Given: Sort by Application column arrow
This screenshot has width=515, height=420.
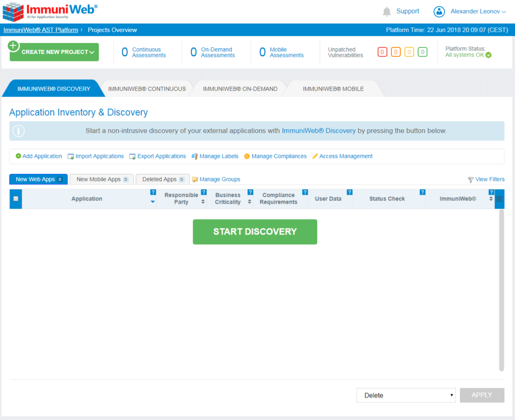Looking at the screenshot, I should click(x=153, y=202).
